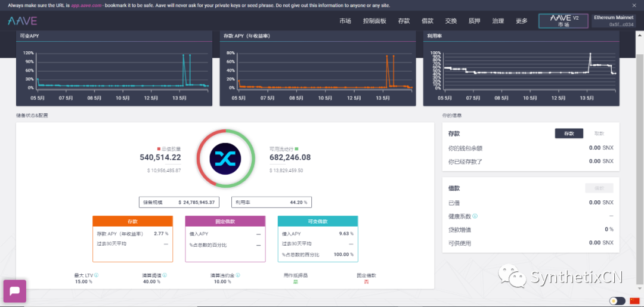
Task: Toggle the dark mode switch
Action: [x=617, y=300]
